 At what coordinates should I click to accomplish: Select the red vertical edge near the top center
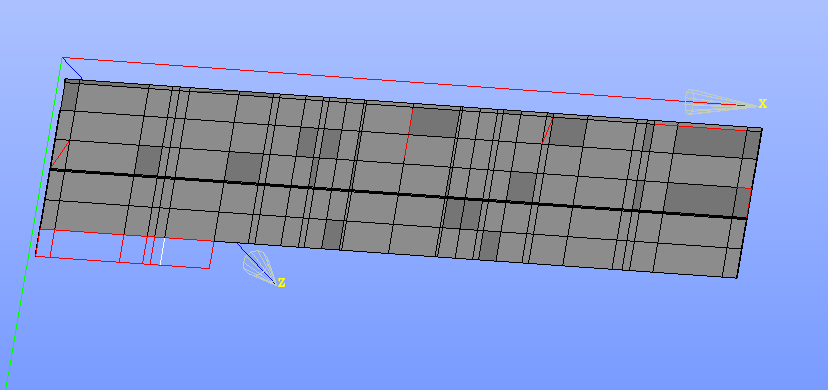[x=408, y=132]
